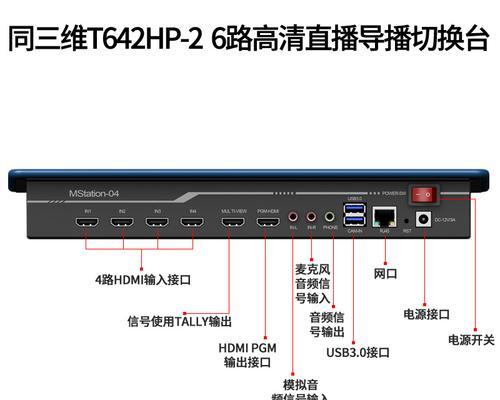Click the RST reset pinhole

tap(406, 221)
